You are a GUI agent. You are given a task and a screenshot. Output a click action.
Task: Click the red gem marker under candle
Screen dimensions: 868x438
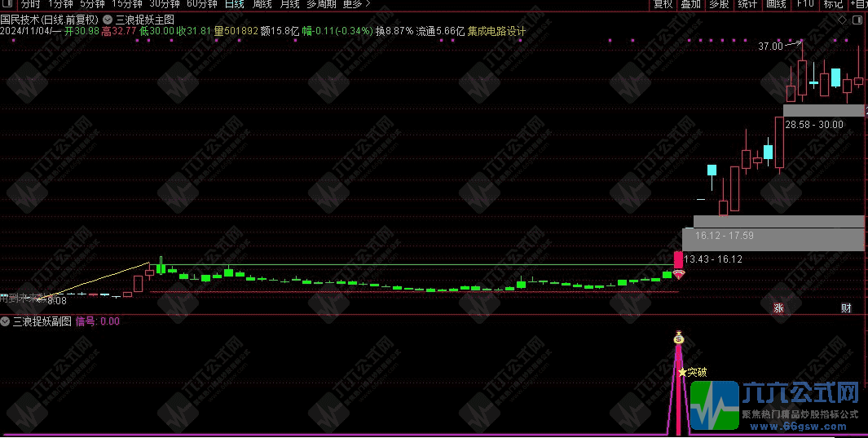678,275
